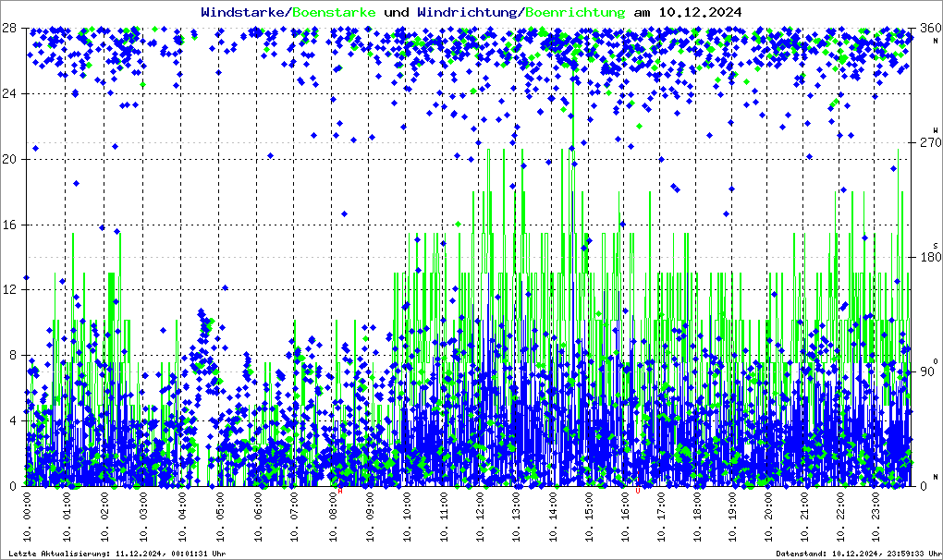
Task: Click the '10. 00:00' time axis label
Action: (28, 517)
